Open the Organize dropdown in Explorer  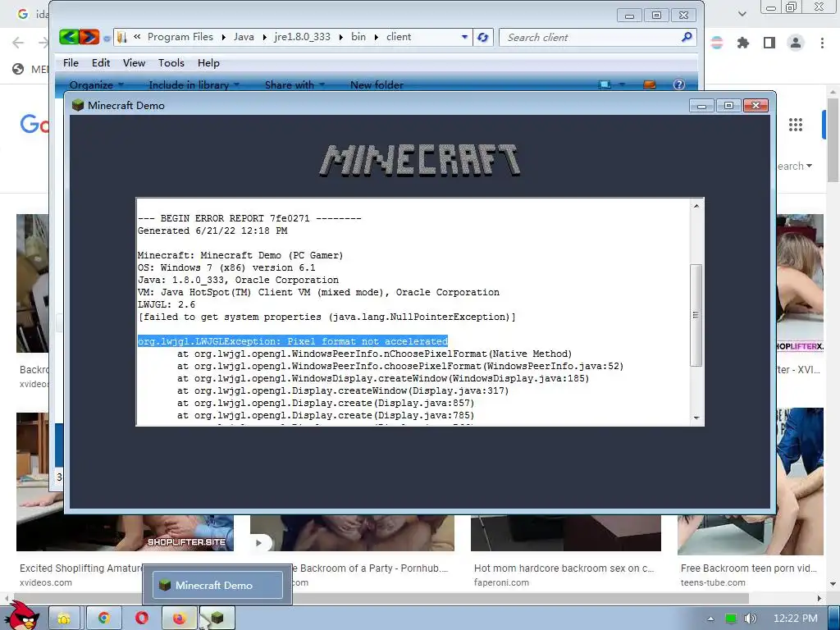97,84
